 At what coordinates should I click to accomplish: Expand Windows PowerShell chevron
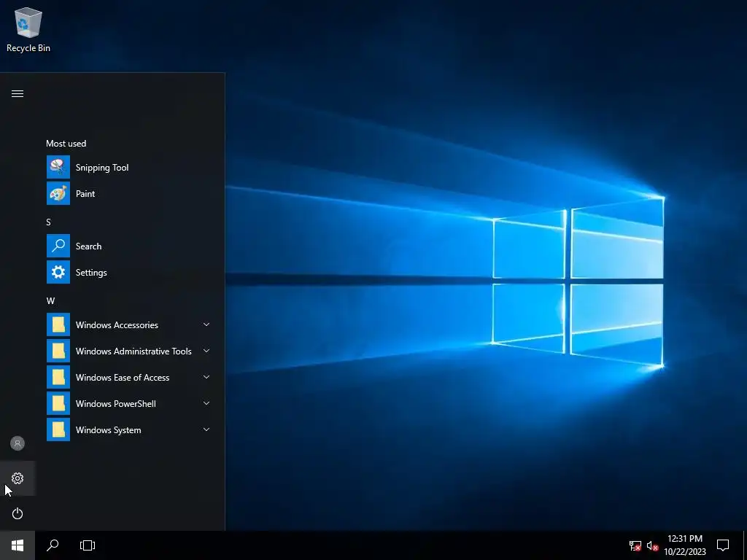tap(206, 403)
